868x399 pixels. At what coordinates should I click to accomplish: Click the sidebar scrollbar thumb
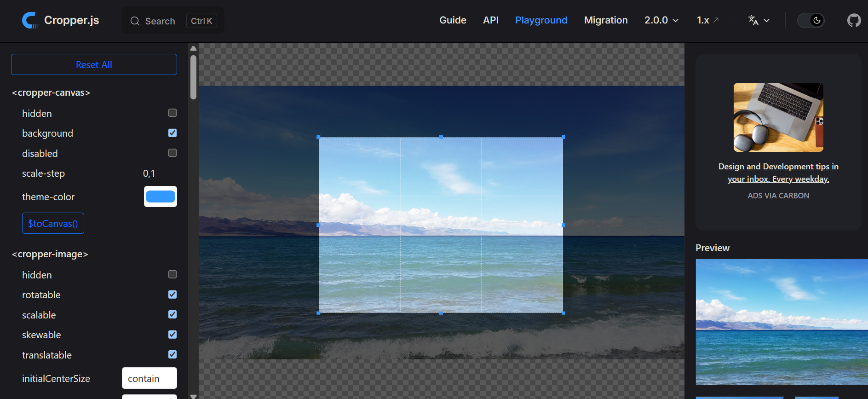point(194,77)
